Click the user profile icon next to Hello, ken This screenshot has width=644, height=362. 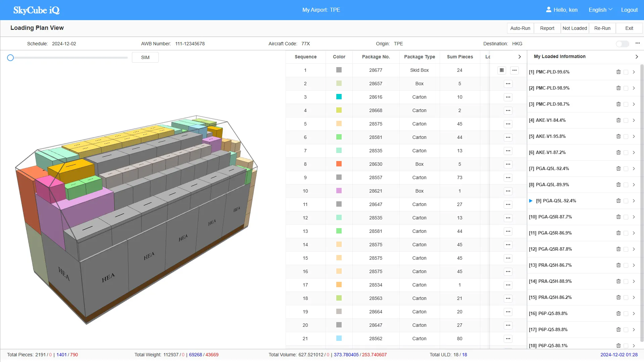coord(549,10)
